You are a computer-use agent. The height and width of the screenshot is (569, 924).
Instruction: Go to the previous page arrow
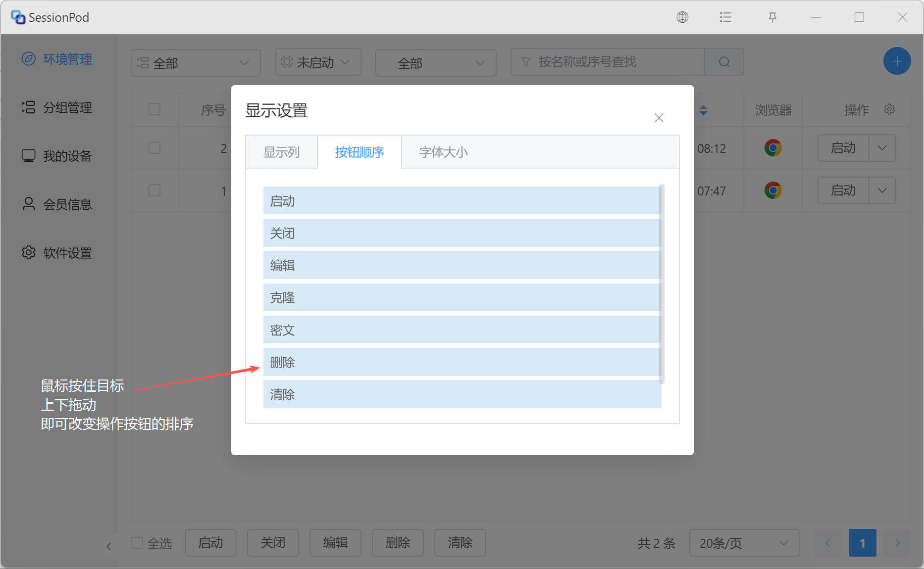click(x=828, y=543)
